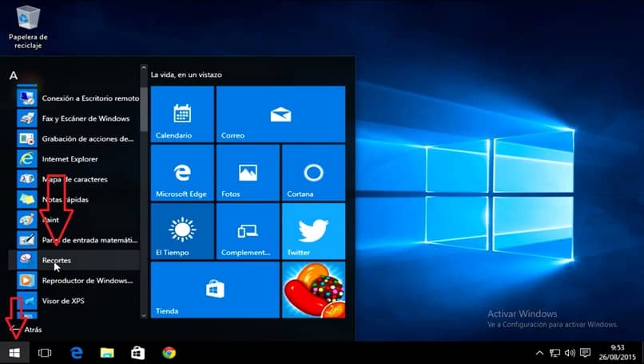Open the Candy Crush tile
This screenshot has height=364, width=644.
click(x=313, y=290)
